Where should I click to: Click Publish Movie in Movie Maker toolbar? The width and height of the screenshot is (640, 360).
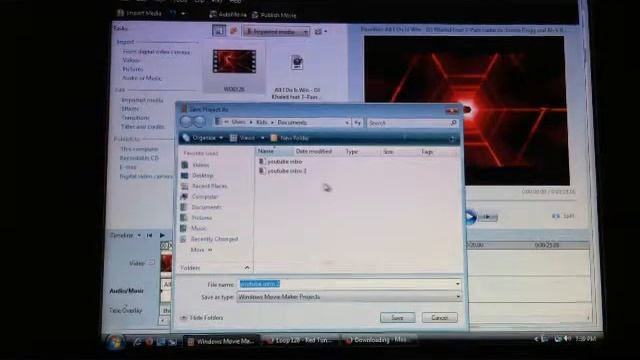click(274, 15)
